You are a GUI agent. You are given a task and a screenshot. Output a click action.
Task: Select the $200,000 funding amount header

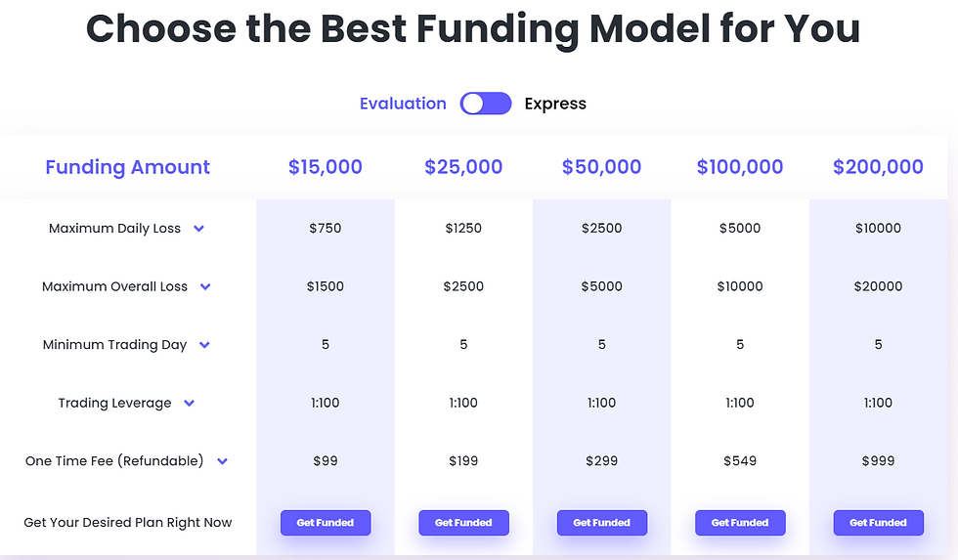click(x=878, y=167)
